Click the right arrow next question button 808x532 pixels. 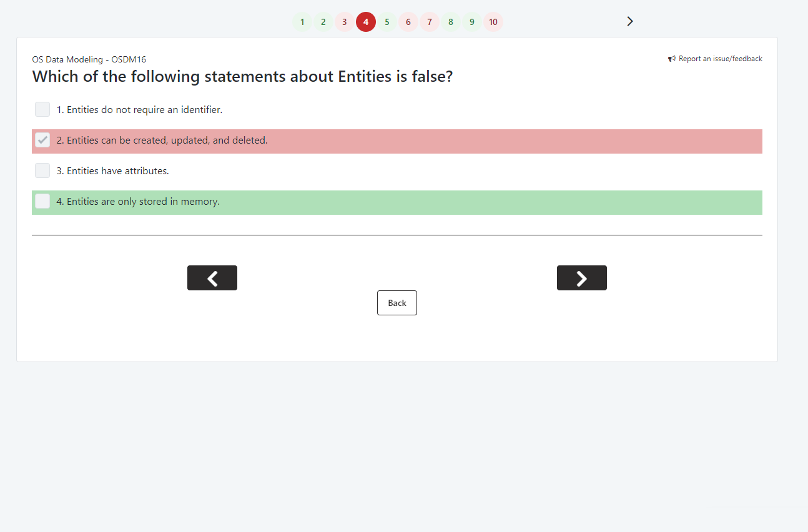point(581,278)
